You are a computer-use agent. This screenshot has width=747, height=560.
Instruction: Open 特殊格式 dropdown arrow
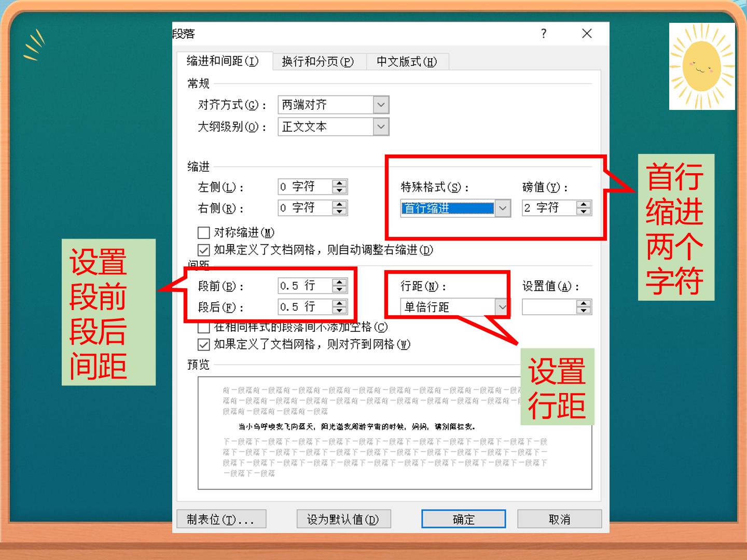coord(502,208)
